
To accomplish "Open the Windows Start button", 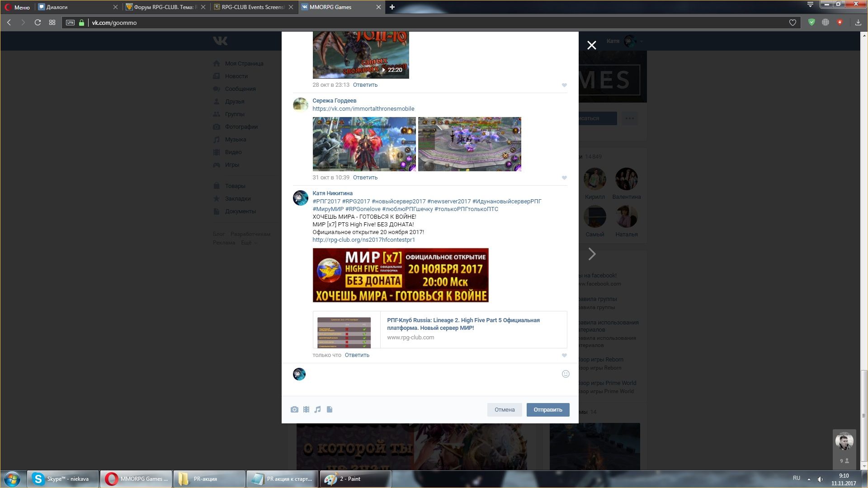I will (x=12, y=479).
